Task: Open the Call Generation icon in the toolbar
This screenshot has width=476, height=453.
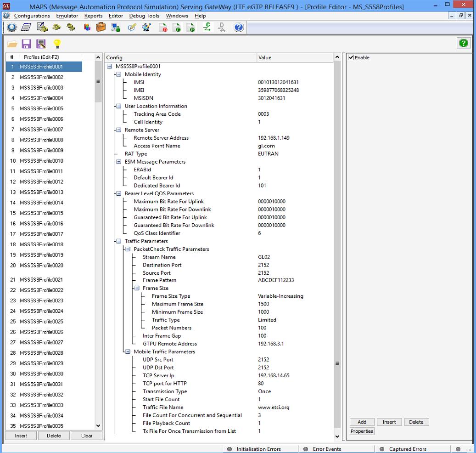Action: pos(57,27)
